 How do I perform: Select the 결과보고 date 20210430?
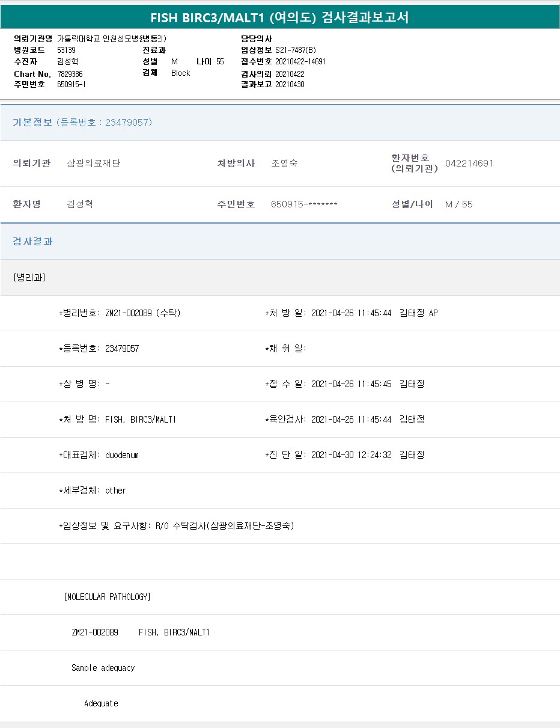tap(290, 84)
